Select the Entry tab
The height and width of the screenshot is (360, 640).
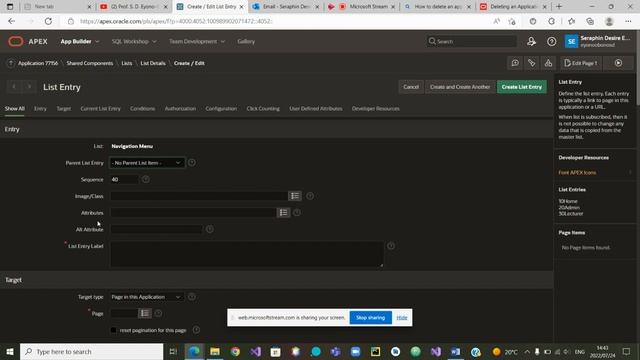pyautogui.click(x=40, y=109)
